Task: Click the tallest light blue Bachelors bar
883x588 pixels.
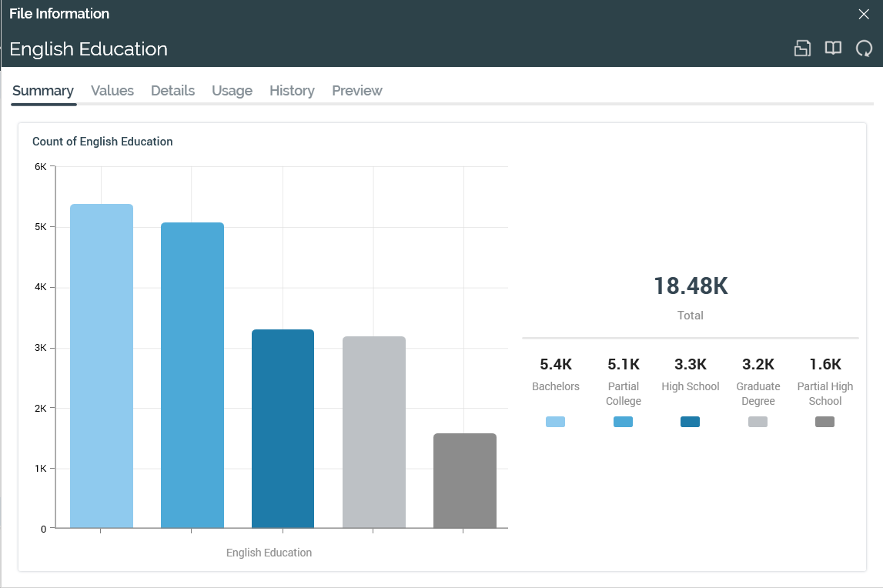Action: click(x=102, y=366)
